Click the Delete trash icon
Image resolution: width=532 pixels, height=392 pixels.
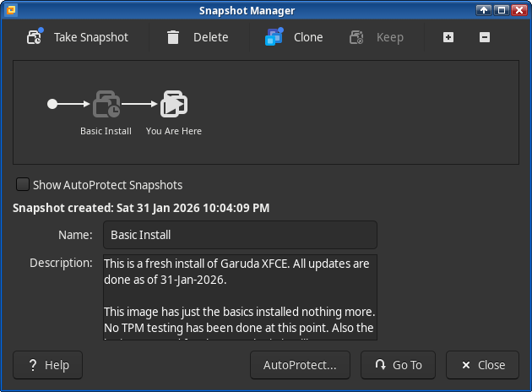(173, 37)
